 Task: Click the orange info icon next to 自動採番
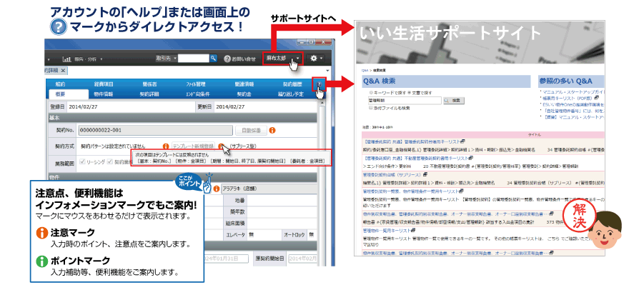tap(272, 130)
